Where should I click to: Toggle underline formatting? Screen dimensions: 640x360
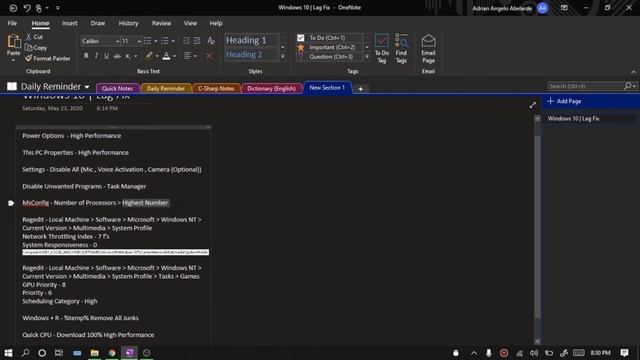pyautogui.click(x=106, y=56)
